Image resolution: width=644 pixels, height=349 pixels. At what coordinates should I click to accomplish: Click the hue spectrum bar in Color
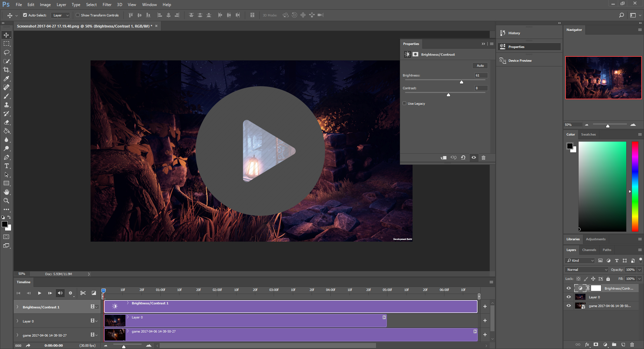635,187
